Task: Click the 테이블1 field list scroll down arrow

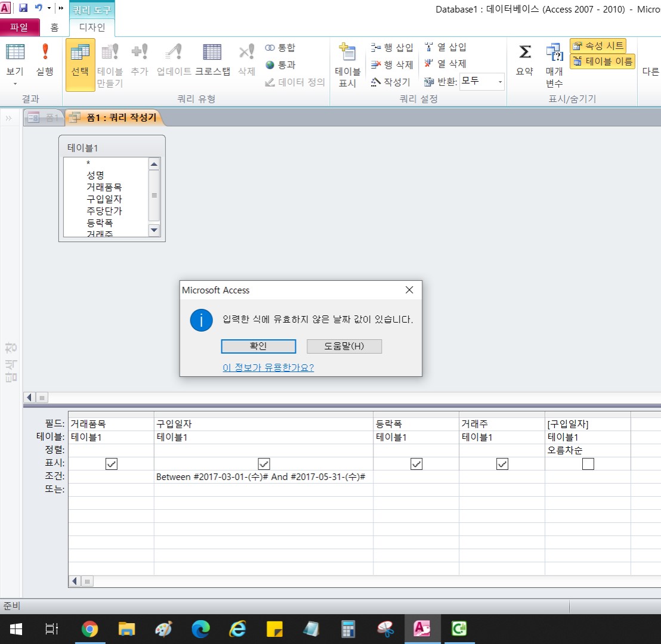Action: 154,230
